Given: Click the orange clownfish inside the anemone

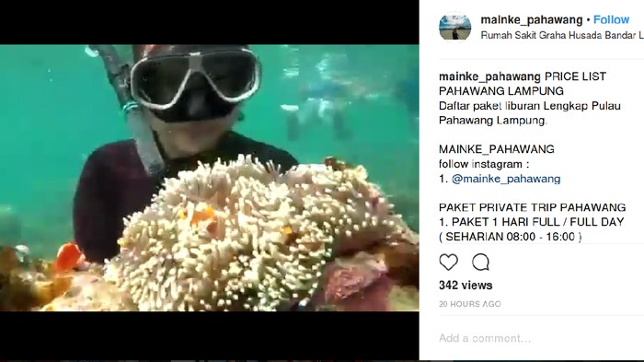Looking at the screenshot, I should point(202,216).
